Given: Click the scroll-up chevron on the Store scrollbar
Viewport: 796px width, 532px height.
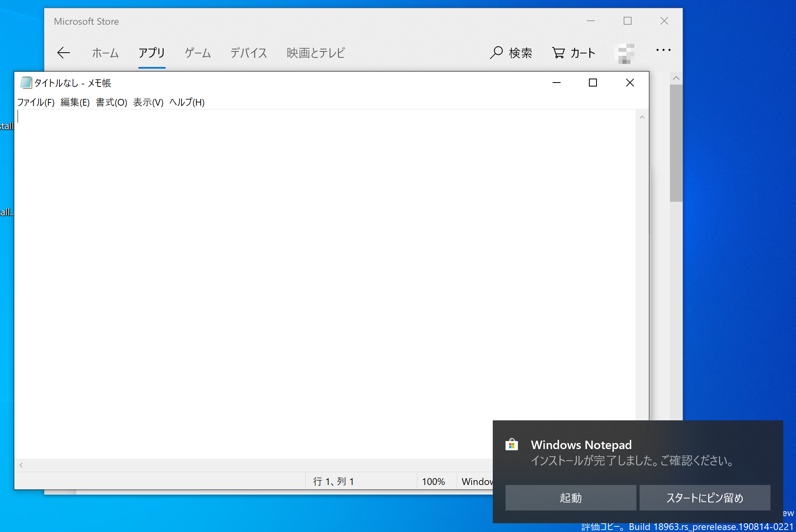Looking at the screenshot, I should pyautogui.click(x=676, y=78).
